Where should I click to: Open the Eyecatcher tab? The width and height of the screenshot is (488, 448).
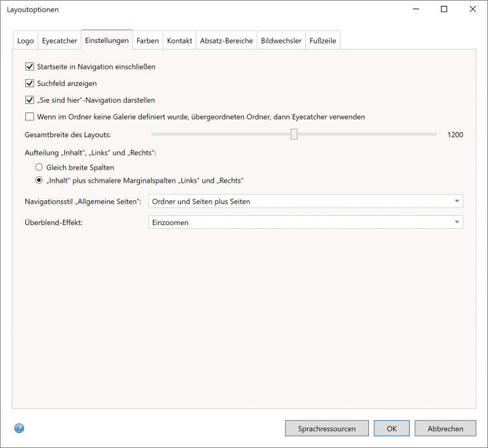pyautogui.click(x=59, y=40)
